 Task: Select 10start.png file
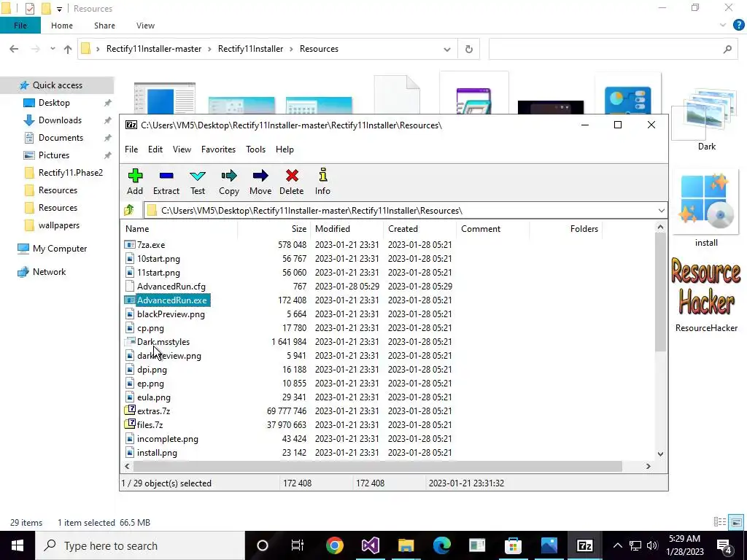[158, 259]
